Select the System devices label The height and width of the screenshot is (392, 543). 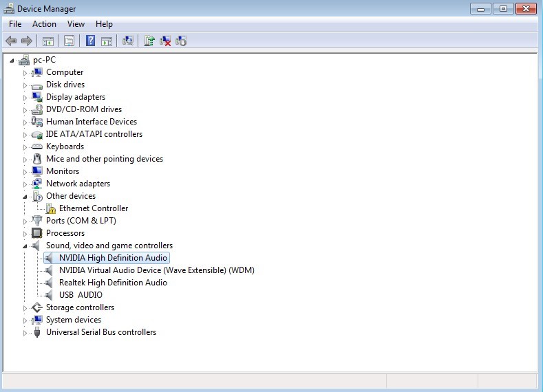pyautogui.click(x=74, y=320)
